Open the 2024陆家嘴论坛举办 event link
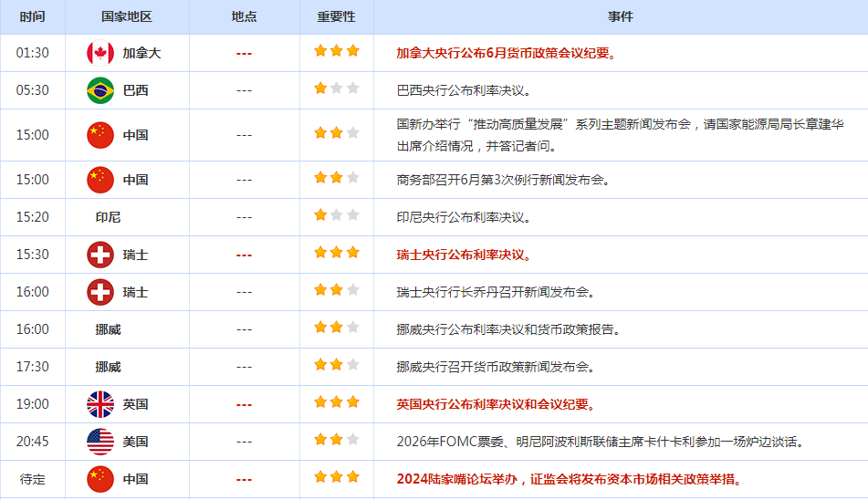Image resolution: width=868 pixels, height=500 pixels. [569, 479]
